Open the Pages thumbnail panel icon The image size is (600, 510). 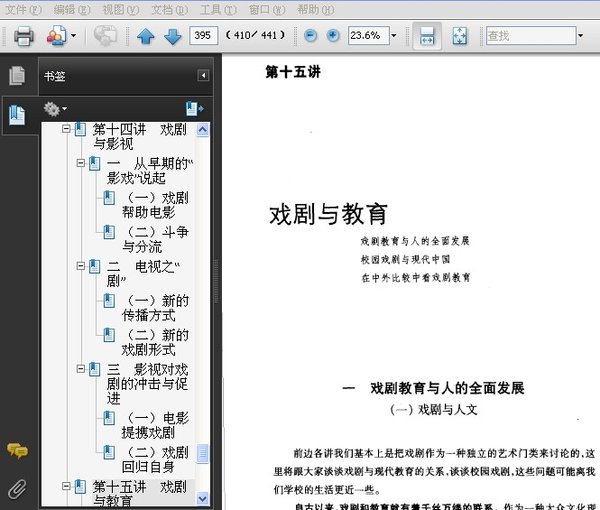16,75
